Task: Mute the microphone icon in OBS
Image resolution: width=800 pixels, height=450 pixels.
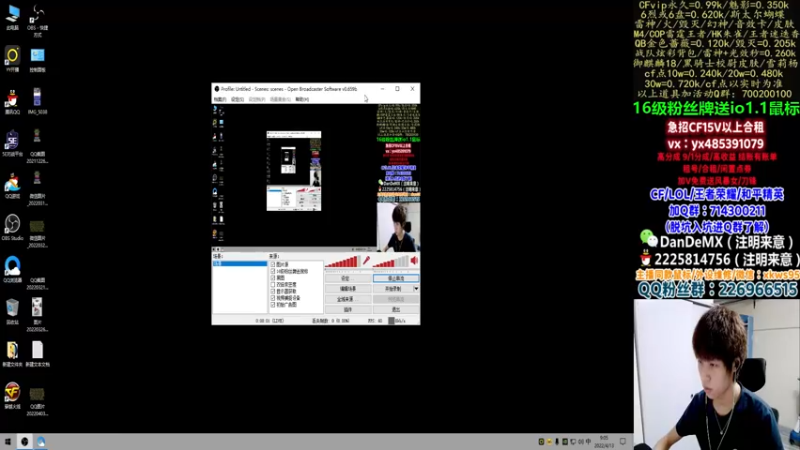Action: [366, 261]
